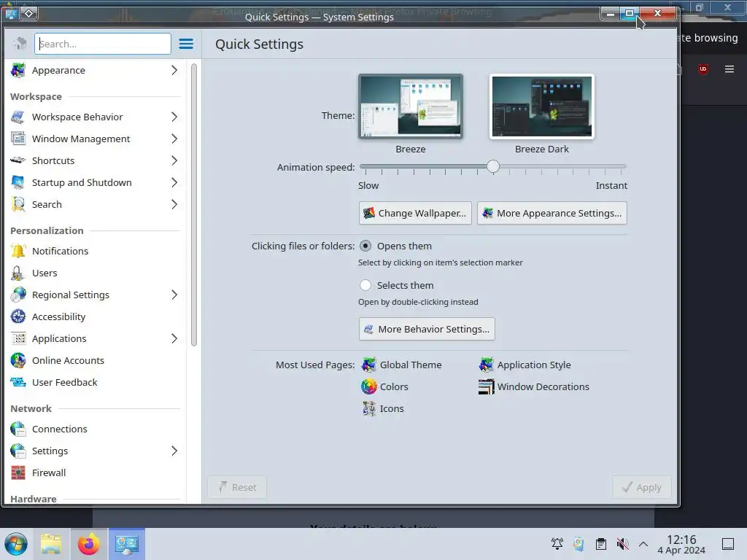Click the taskbar clock showing 12:16
This screenshot has height=560, width=747.
(x=681, y=544)
